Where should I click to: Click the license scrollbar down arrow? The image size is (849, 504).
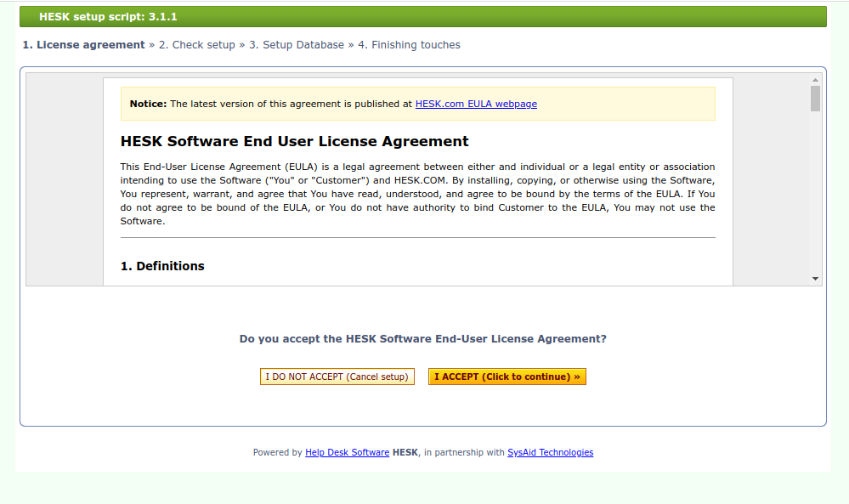[x=815, y=279]
